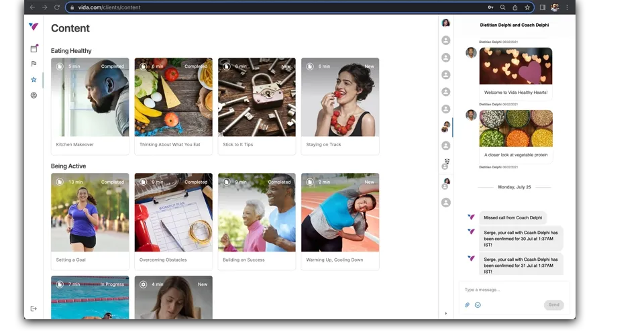Open the Building on Success card

click(257, 221)
